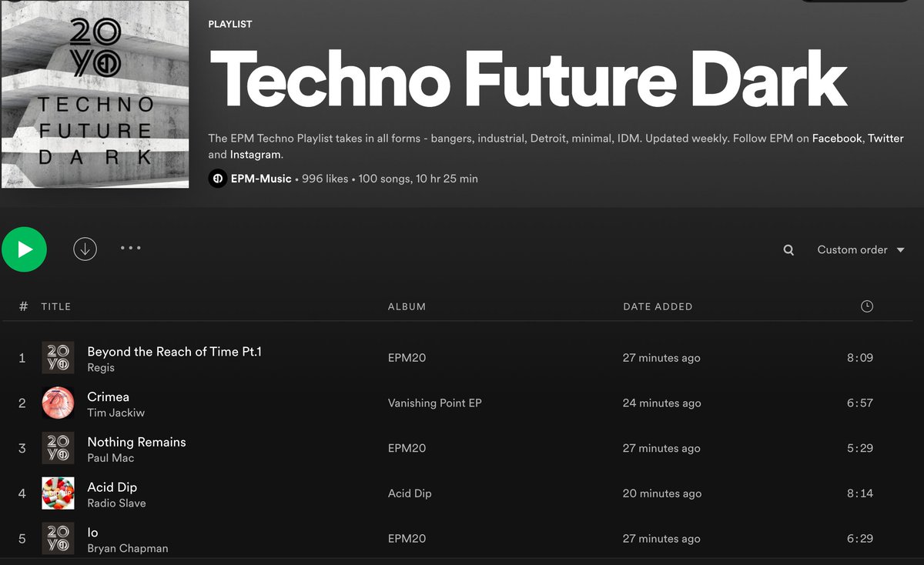Click track number 3 in the list
The width and height of the screenshot is (924, 565).
pos(22,449)
